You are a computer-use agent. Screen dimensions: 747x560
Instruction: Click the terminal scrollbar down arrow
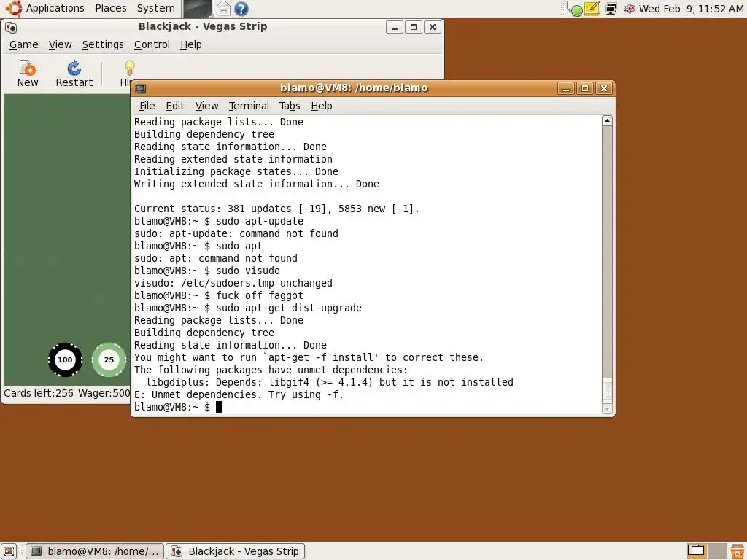coord(607,408)
